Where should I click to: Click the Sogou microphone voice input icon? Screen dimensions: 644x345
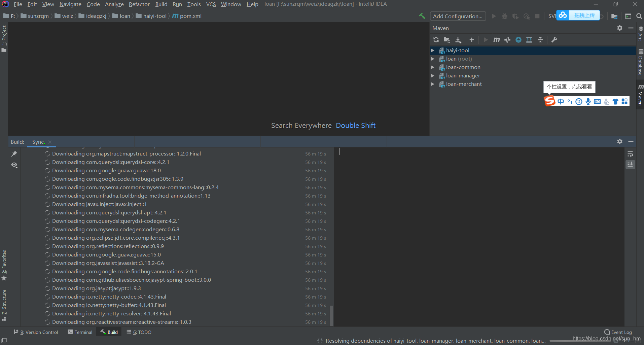pos(588,102)
